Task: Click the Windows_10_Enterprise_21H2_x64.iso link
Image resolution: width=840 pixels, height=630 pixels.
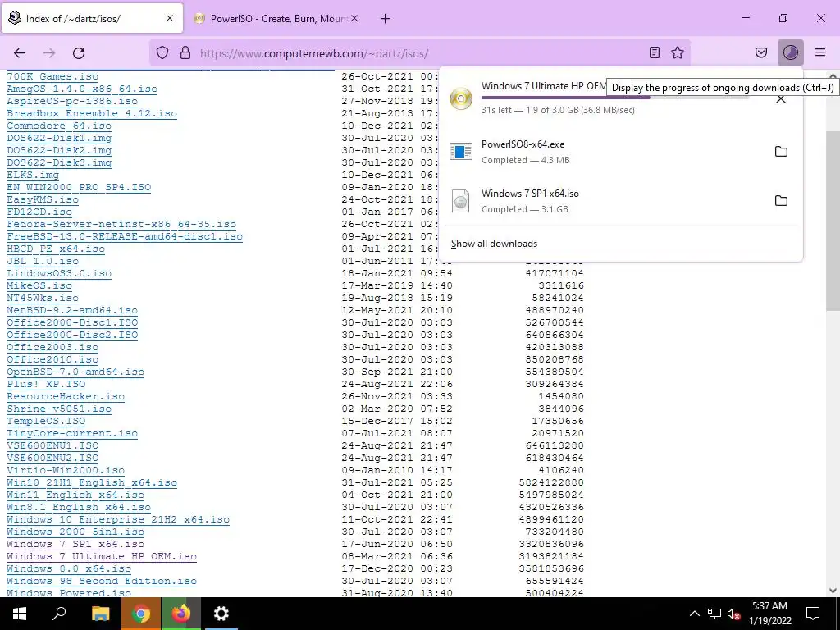Action: tap(118, 519)
